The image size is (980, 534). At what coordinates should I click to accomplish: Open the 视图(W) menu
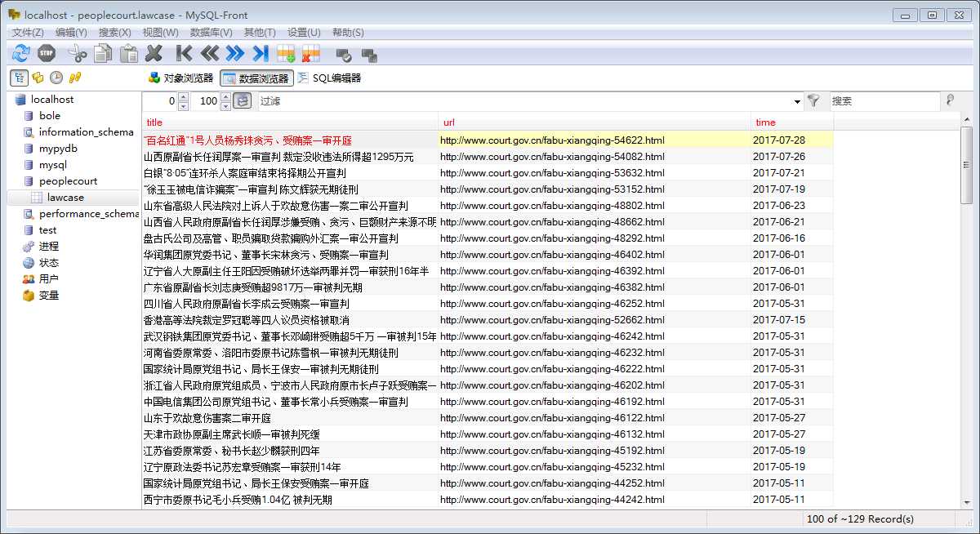click(x=160, y=32)
